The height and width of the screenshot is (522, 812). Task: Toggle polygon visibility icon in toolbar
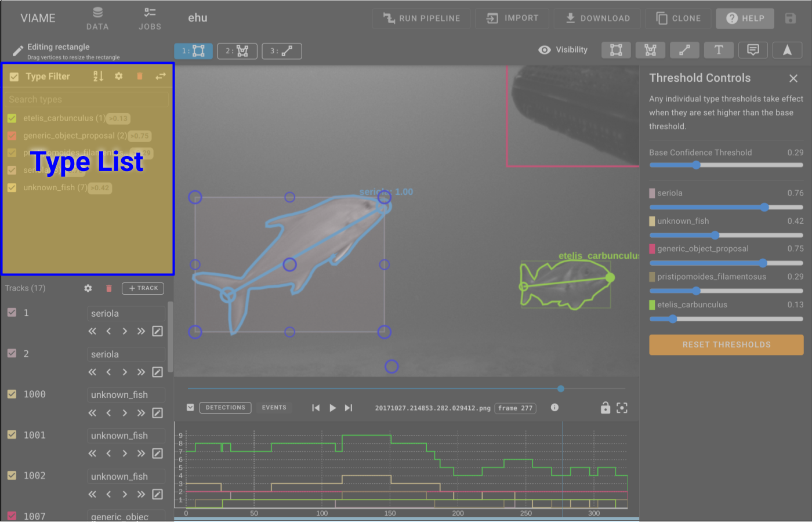click(x=650, y=50)
